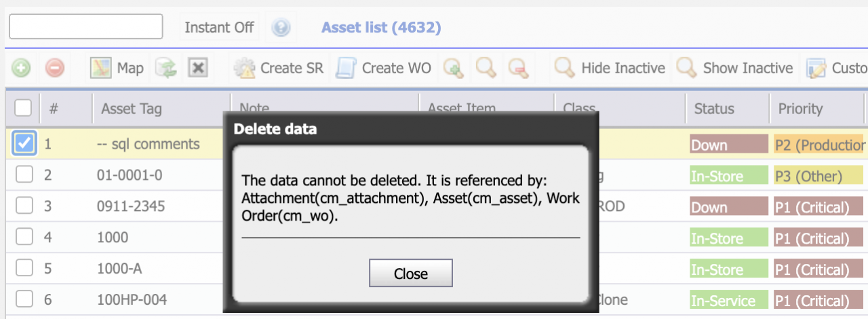Sort by the Asset Tag column header
This screenshot has width=868, height=319.
pyautogui.click(x=132, y=109)
